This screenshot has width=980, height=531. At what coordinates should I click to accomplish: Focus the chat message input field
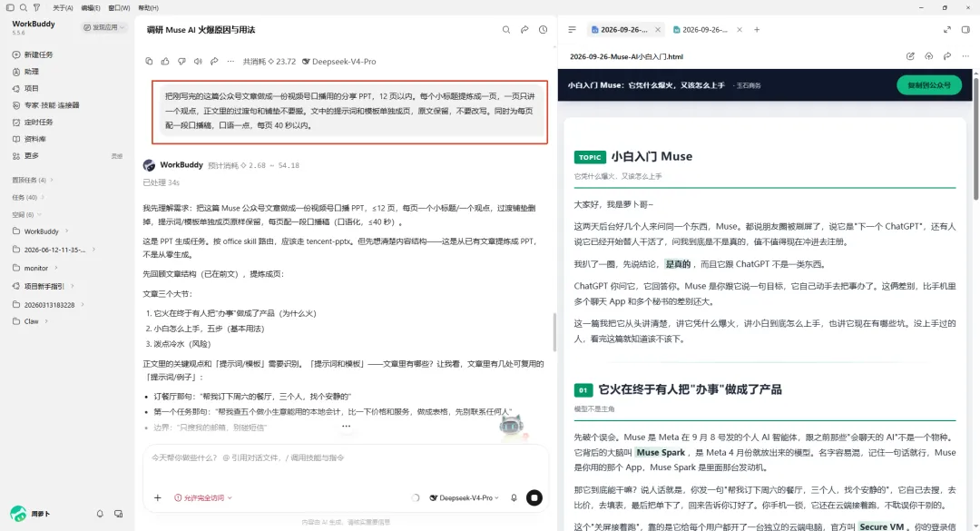tap(345, 457)
